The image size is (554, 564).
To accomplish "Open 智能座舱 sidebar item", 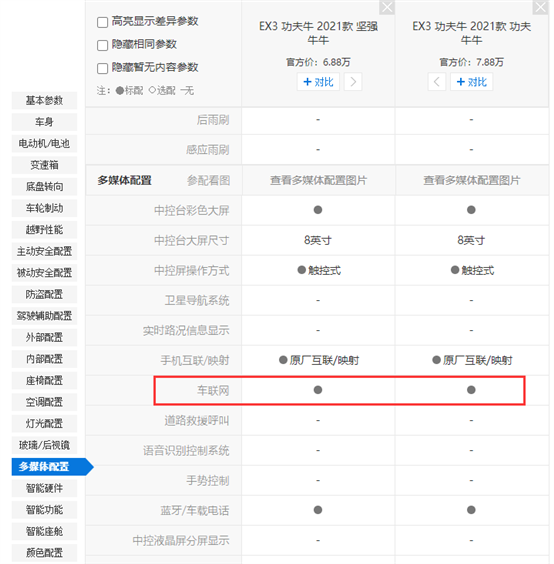I will click(44, 531).
